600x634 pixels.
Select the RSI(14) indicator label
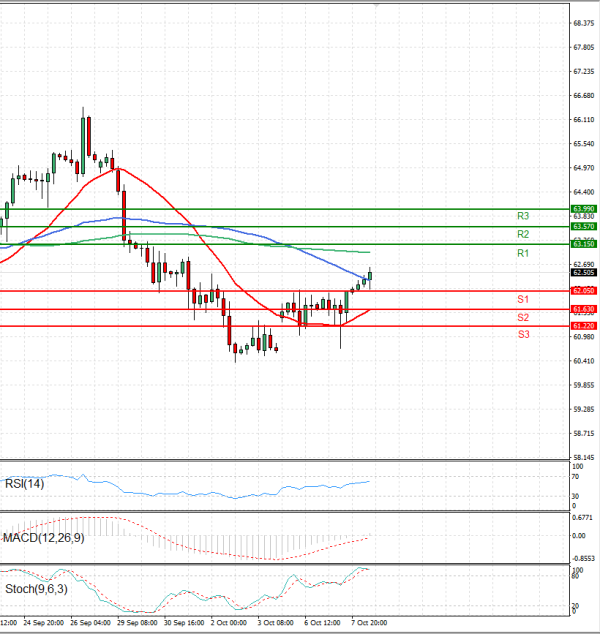[x=24, y=482]
